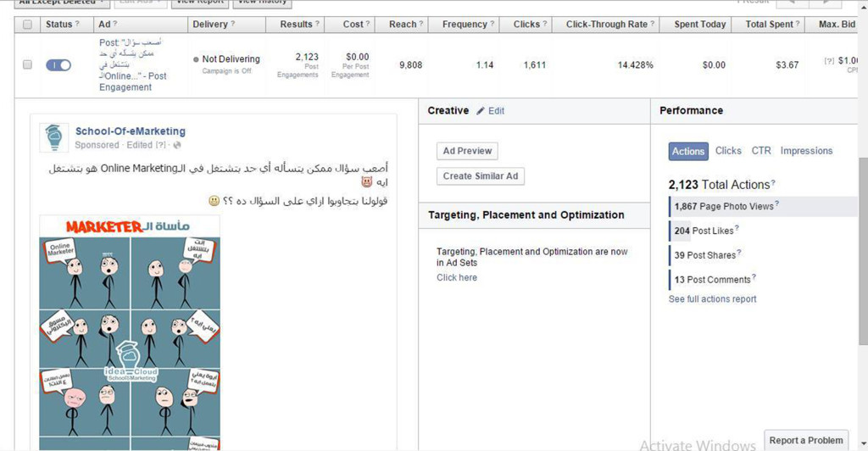Open help tooltip beside Post Comments

[754, 277]
